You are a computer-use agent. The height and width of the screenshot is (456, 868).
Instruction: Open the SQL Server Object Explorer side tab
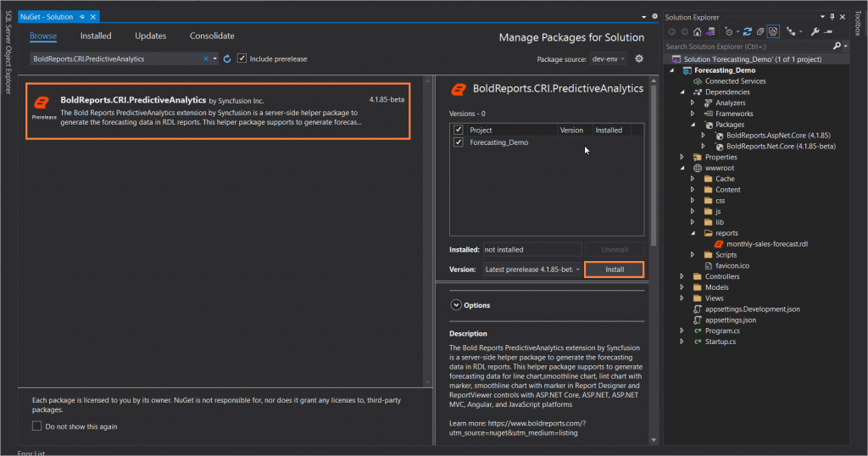[x=8, y=53]
